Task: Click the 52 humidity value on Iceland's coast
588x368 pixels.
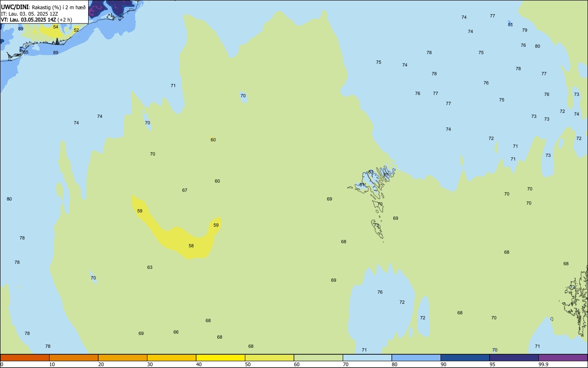Action: click(76, 30)
